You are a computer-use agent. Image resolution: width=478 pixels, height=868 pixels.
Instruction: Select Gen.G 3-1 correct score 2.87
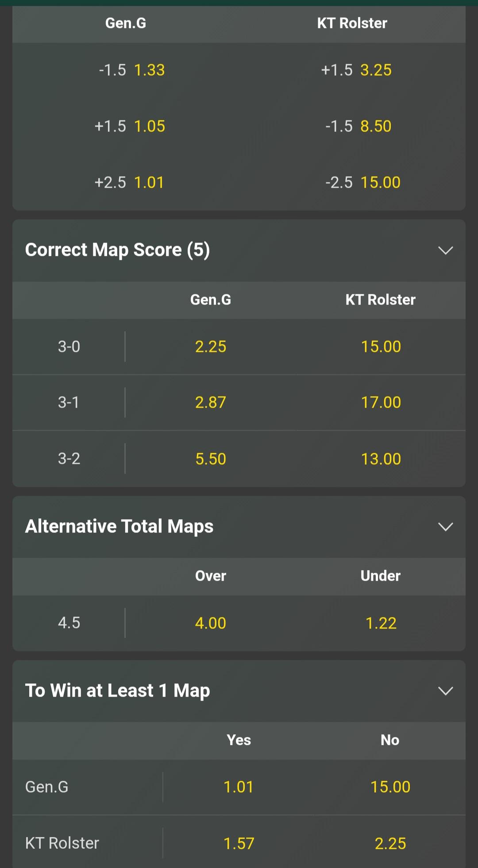(x=211, y=402)
